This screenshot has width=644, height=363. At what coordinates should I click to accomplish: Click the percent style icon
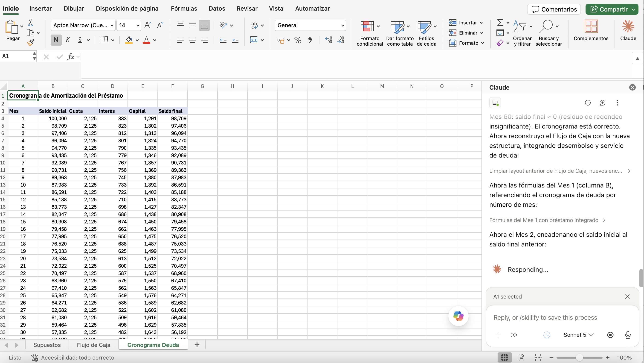(x=298, y=40)
